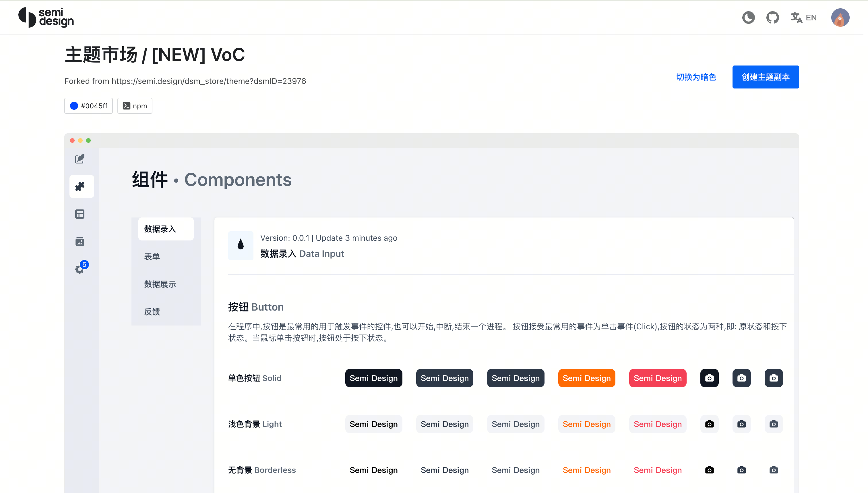Click the orange-text Light Semi Design button

coord(586,424)
